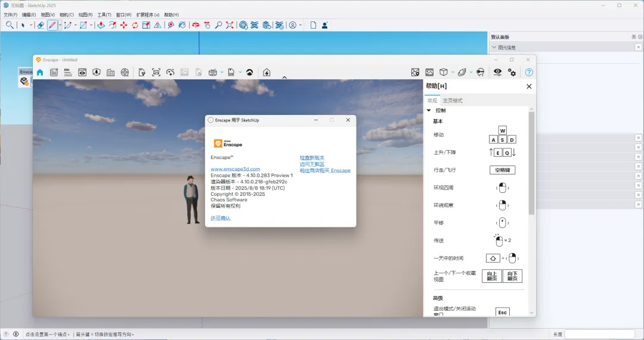The width and height of the screenshot is (644, 340).
Task: Select the Rectangle shape tool
Action: point(83,25)
